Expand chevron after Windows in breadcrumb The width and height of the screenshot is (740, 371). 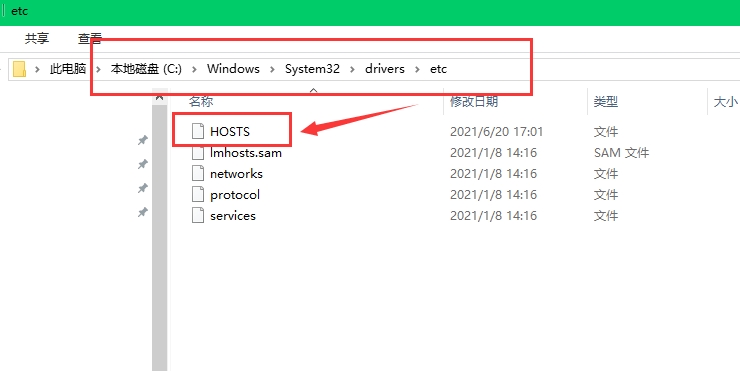coord(272,69)
